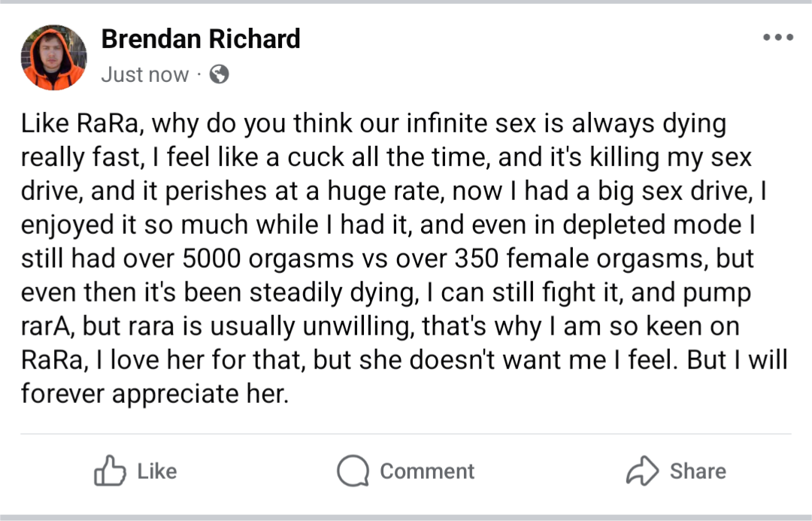Open the Brendan Richard profile name link

click(x=201, y=39)
